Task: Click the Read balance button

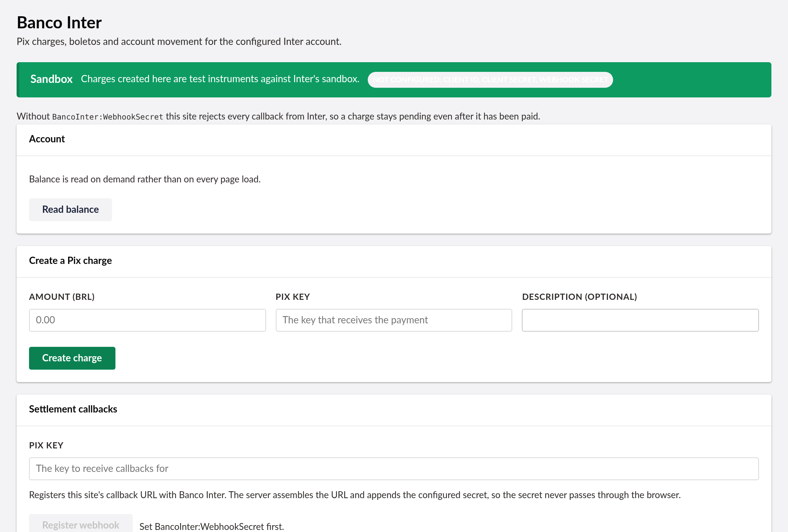Action: point(71,209)
